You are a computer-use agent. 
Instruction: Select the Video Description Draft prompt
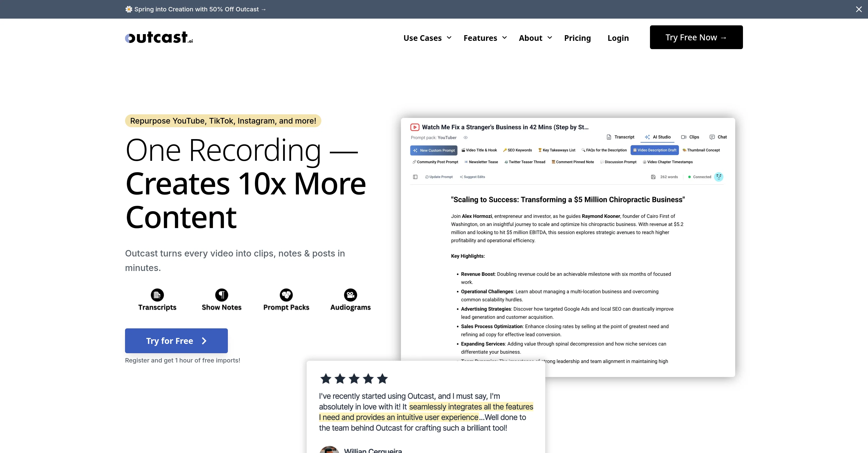[x=654, y=150]
